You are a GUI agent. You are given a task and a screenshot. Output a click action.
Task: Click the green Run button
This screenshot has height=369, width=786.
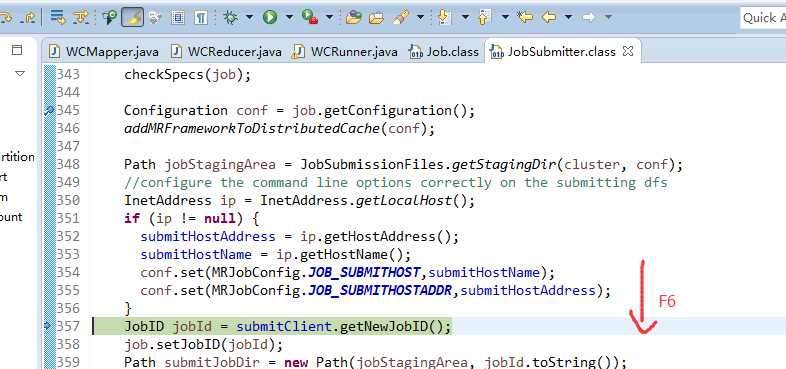coord(270,18)
